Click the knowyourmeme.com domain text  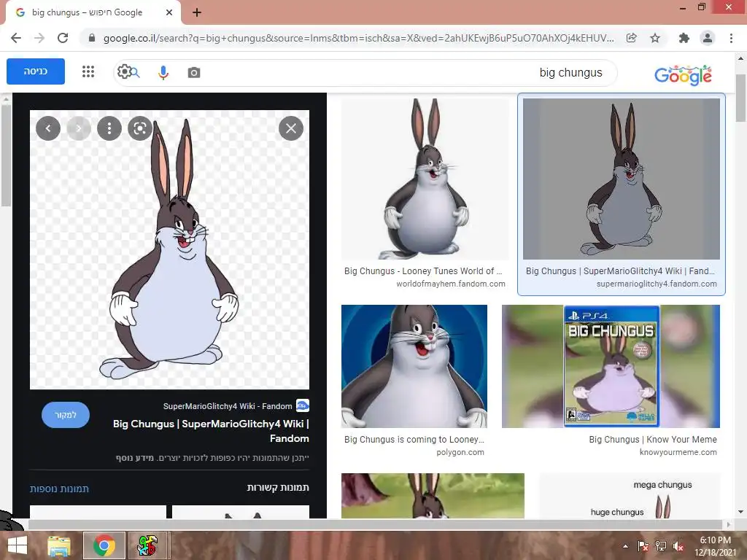pos(678,452)
